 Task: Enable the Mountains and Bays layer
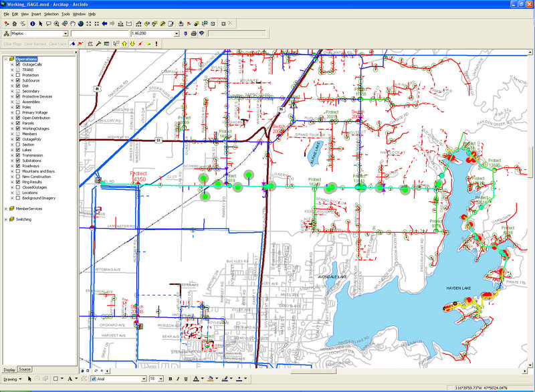[17, 171]
